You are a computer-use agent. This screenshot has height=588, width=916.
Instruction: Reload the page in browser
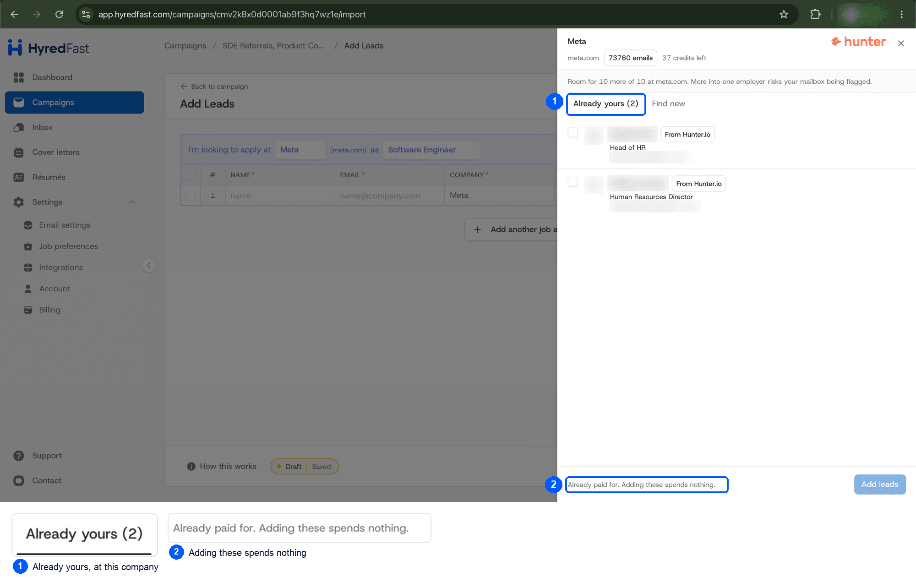click(x=59, y=14)
